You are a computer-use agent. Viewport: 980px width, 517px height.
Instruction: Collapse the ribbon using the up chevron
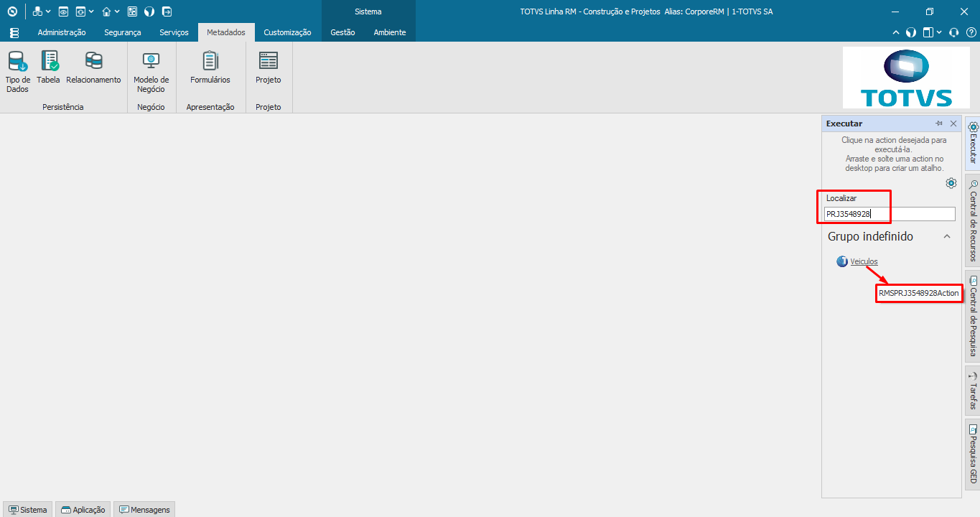pyautogui.click(x=895, y=32)
